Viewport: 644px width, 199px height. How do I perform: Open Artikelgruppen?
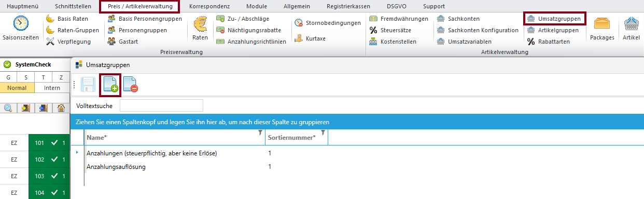pos(553,30)
